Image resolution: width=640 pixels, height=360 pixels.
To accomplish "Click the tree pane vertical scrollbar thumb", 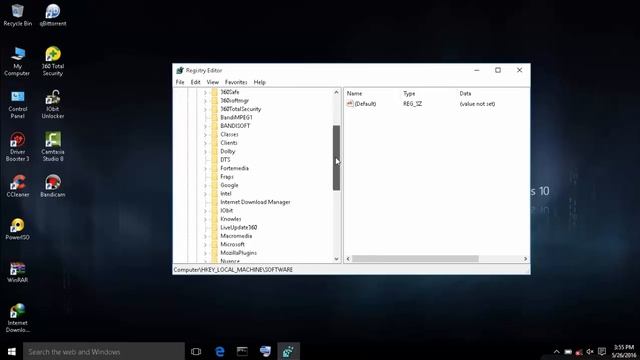I will tap(336, 158).
